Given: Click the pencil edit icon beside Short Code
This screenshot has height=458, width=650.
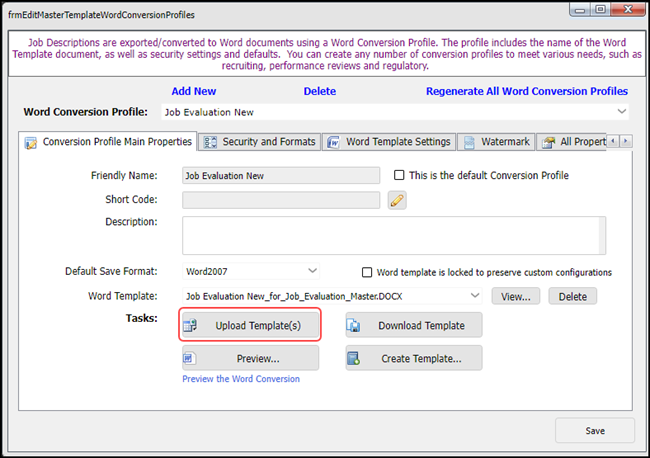Looking at the screenshot, I should (397, 200).
